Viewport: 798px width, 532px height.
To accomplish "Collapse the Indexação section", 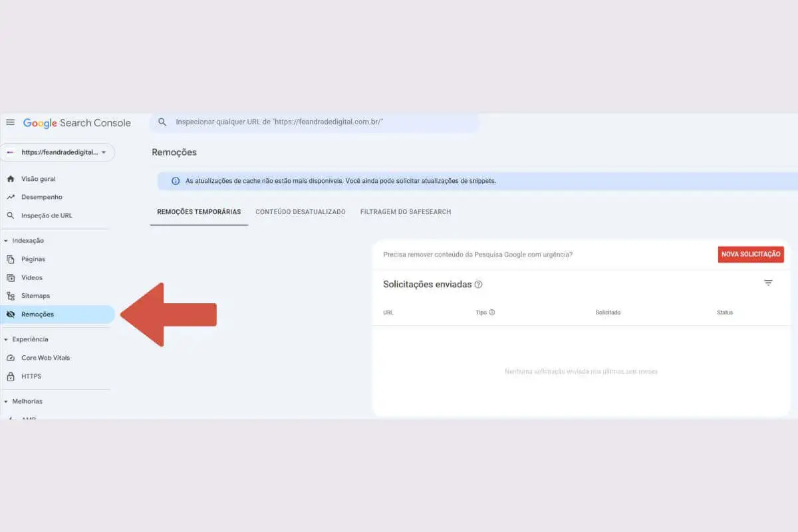I will click(x=24, y=241).
